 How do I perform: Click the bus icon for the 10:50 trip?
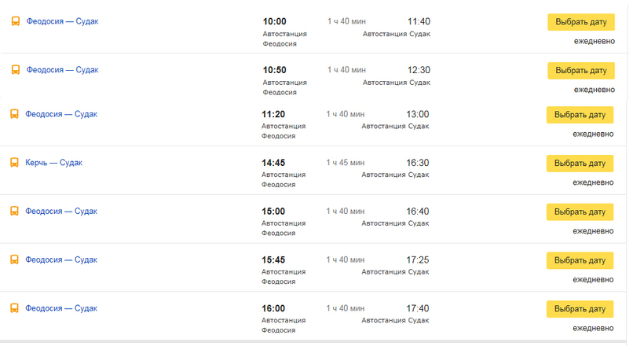tap(15, 70)
